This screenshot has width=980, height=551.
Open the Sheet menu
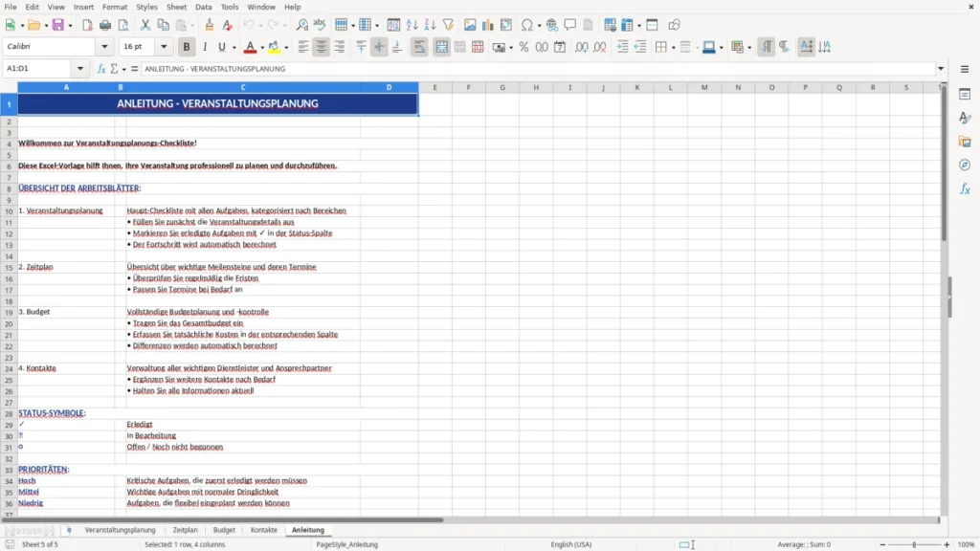176,7
